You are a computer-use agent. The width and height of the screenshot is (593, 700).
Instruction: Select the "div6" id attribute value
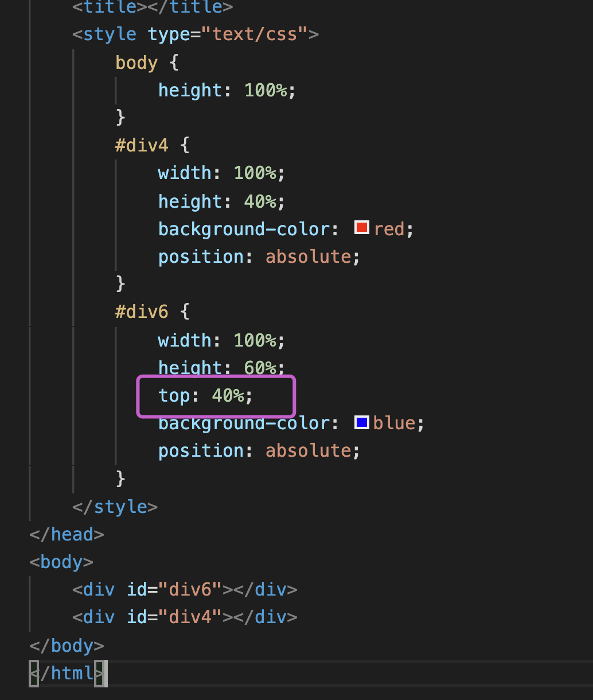(190, 589)
